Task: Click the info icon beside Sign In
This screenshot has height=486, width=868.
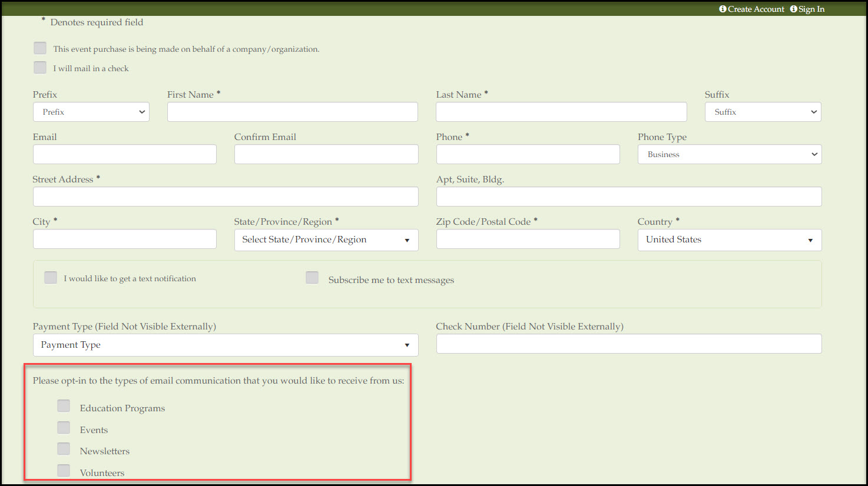Action: (793, 9)
